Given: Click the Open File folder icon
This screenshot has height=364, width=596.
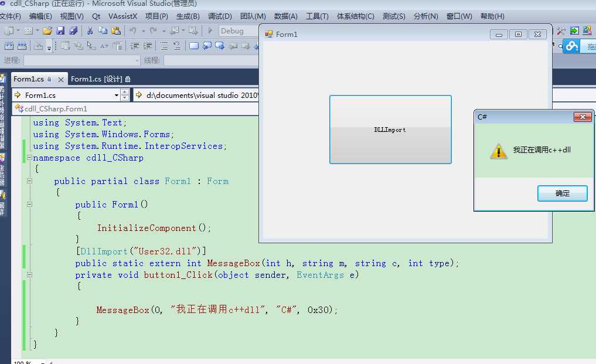Looking at the screenshot, I should click(47, 31).
